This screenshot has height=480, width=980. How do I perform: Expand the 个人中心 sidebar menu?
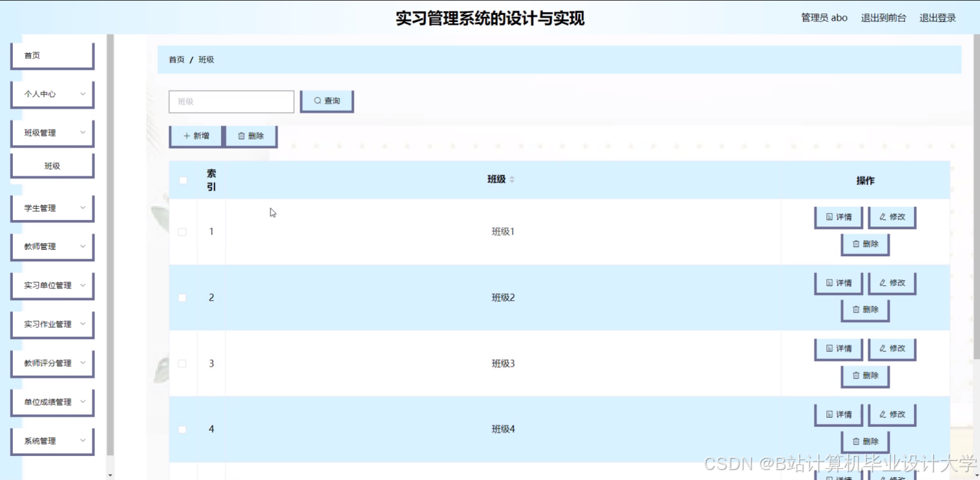52,94
